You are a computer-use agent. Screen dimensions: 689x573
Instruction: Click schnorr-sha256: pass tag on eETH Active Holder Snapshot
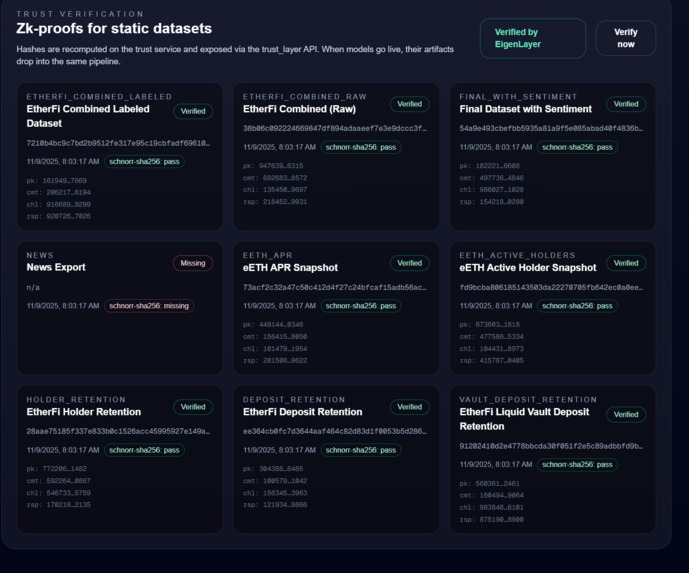tap(577, 306)
